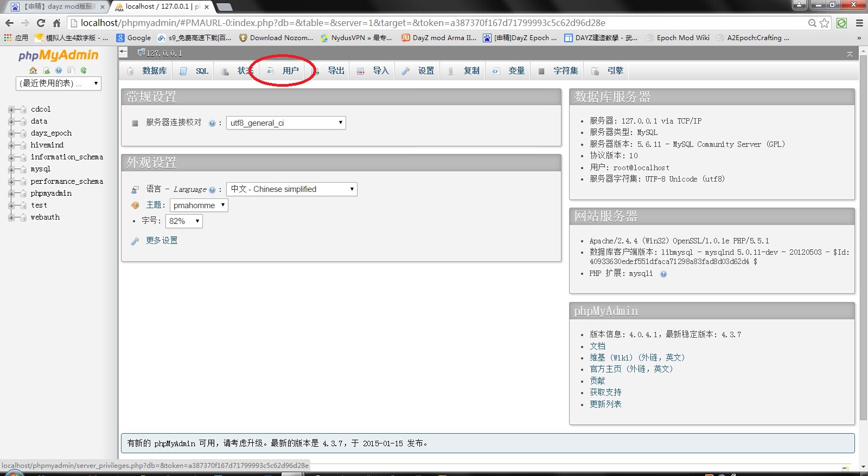868x476 pixels.
Task: Bookmark this page with the star icon
Action: point(825,23)
